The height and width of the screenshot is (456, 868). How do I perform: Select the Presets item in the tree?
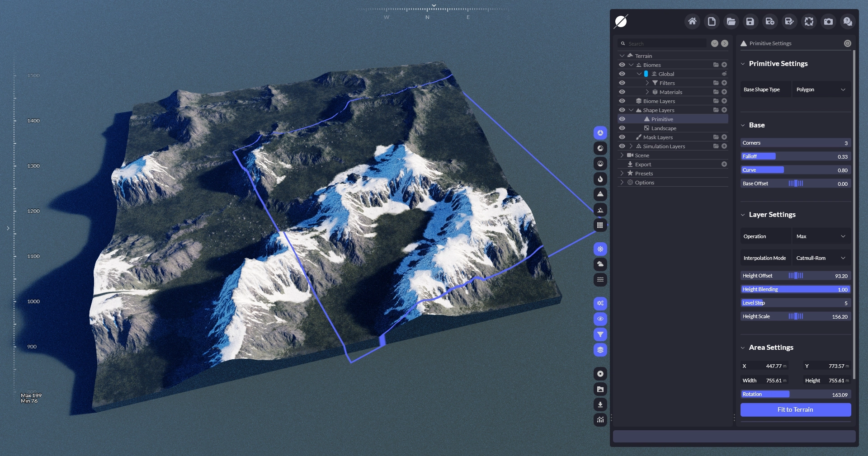(644, 174)
